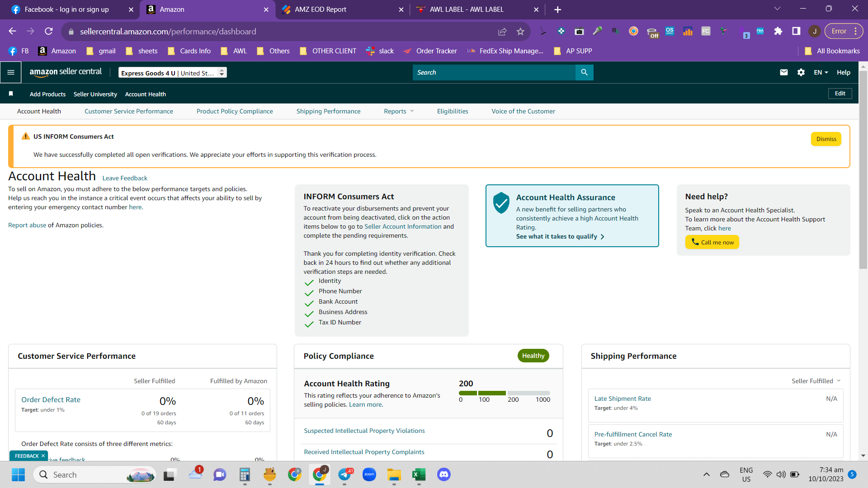Screen dimensions: 868x488
Task: View site information lock icon
Action: 71,32
